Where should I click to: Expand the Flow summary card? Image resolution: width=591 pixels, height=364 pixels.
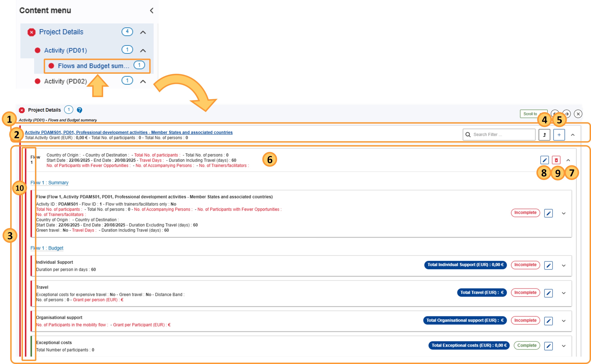pyautogui.click(x=564, y=213)
